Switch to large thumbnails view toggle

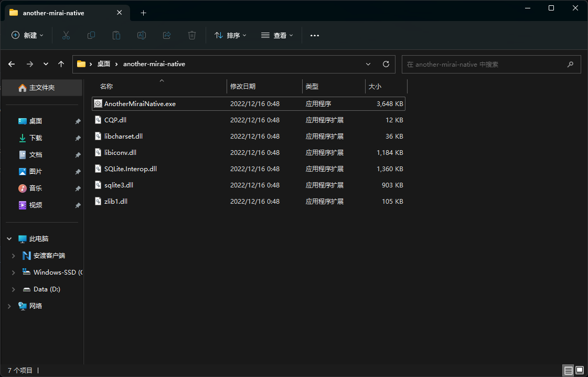click(580, 370)
